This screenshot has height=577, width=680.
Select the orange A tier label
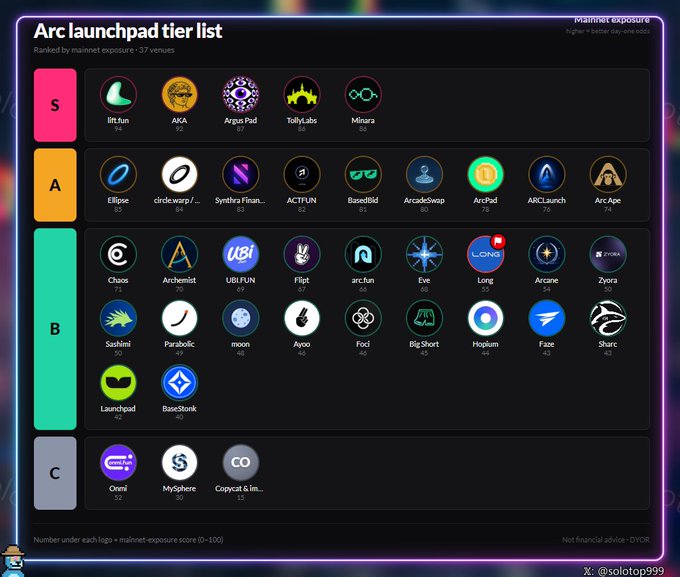pos(55,185)
